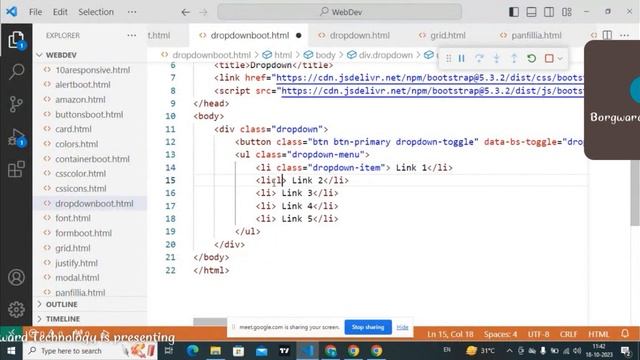Viewport: 640px width, 360px height.
Task: Click Stop sharing button
Action: pos(368,327)
